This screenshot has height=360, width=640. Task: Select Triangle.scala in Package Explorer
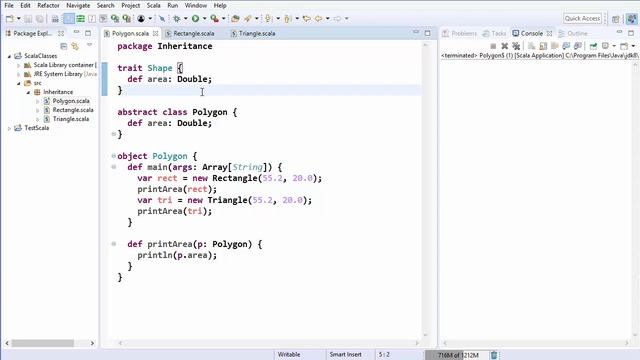pyautogui.click(x=71, y=119)
